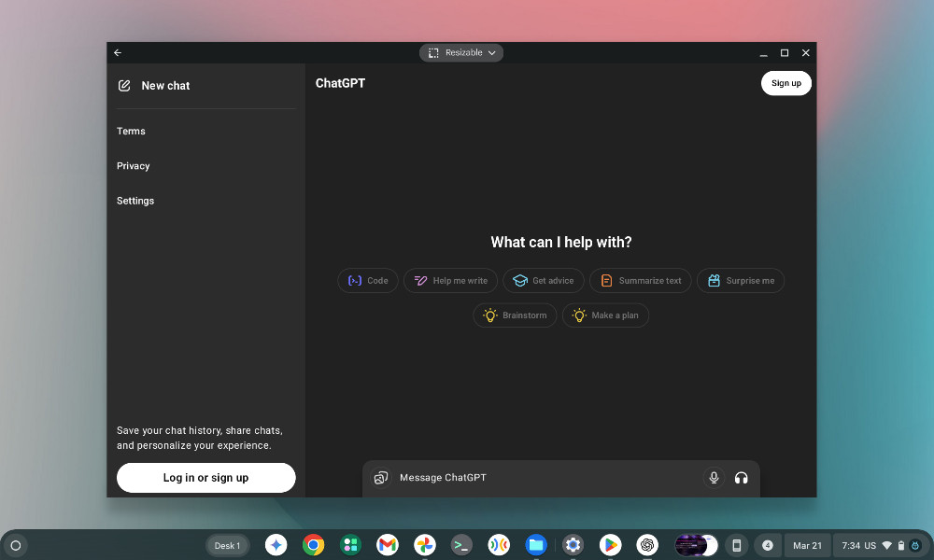
Task: Click the US keyboard input indicator
Action: pyautogui.click(x=870, y=545)
